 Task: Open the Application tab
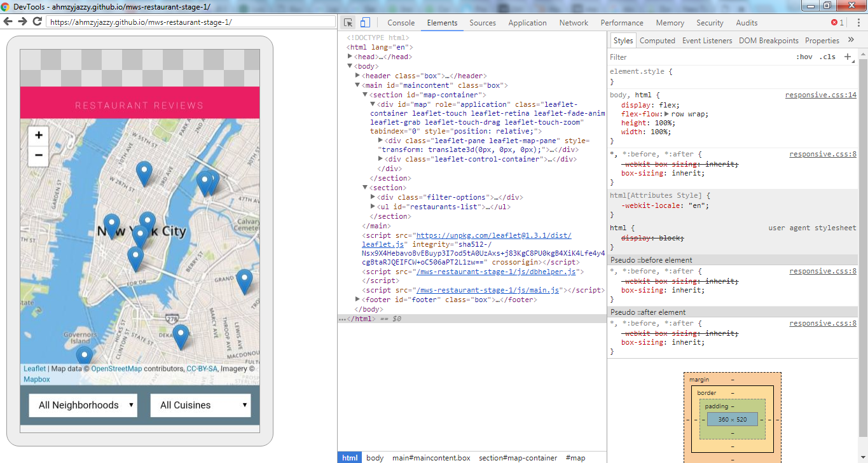(527, 23)
